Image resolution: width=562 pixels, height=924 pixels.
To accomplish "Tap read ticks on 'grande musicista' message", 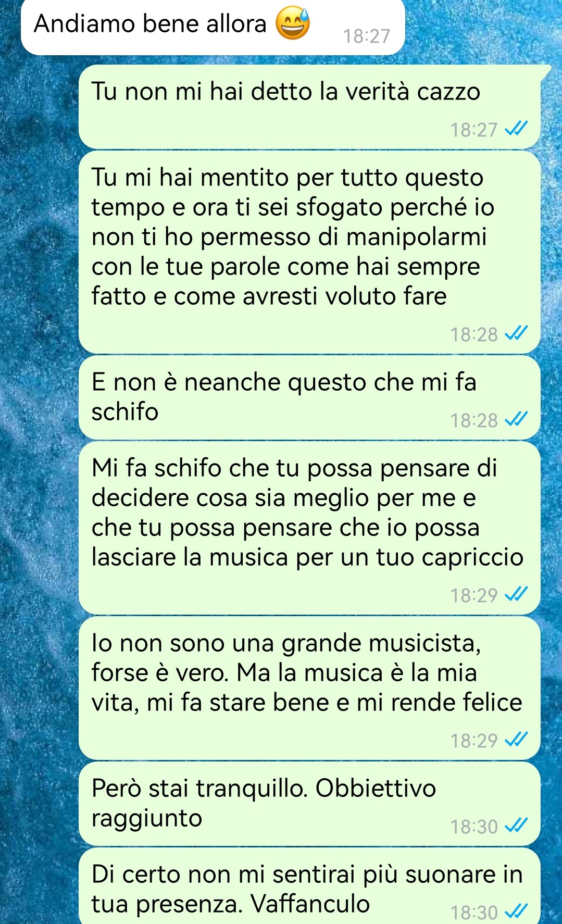I will (x=517, y=740).
